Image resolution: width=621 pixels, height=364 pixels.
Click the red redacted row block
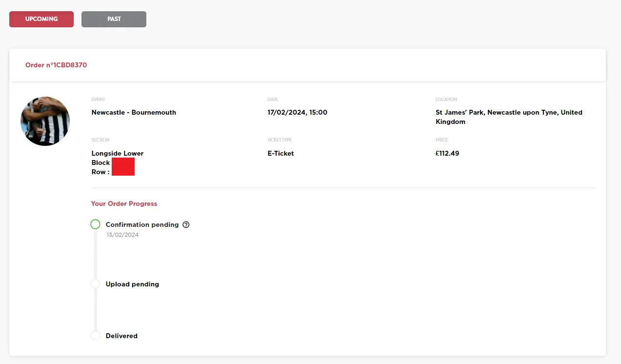coord(123,166)
